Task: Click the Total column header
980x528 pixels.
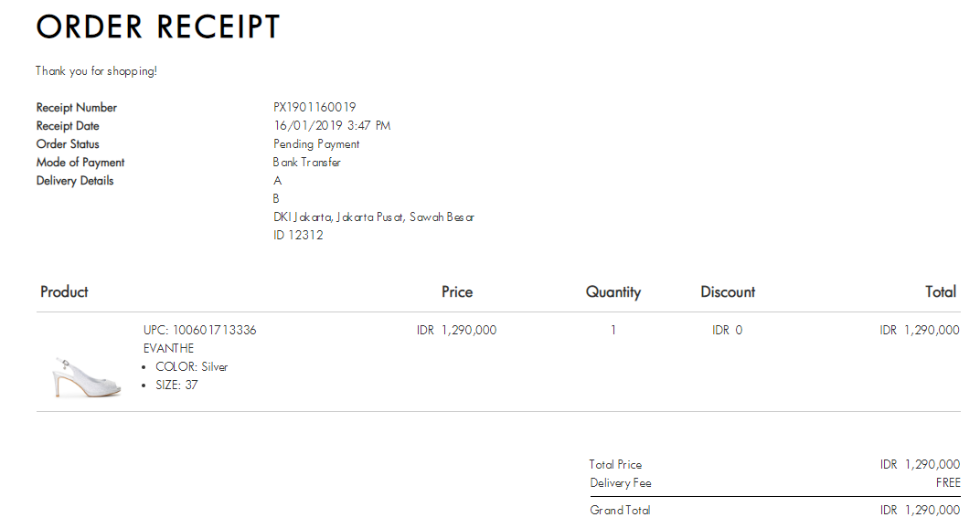Action: (941, 291)
